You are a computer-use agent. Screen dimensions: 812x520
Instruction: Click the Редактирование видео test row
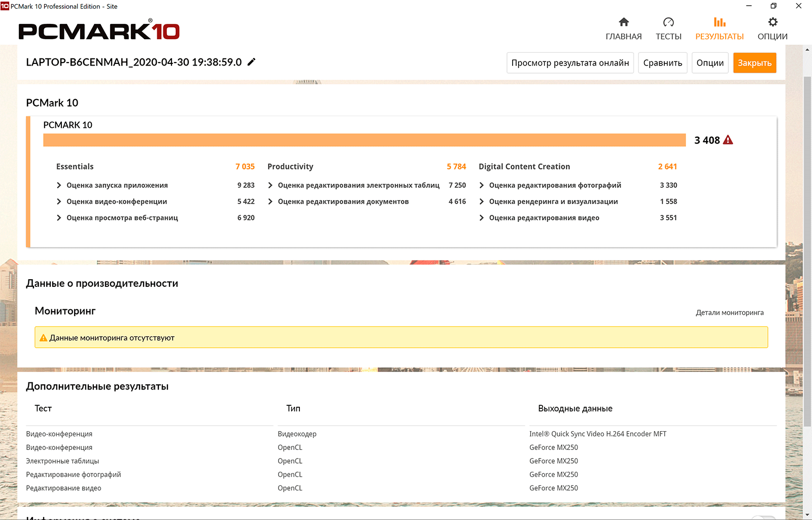[63, 489]
